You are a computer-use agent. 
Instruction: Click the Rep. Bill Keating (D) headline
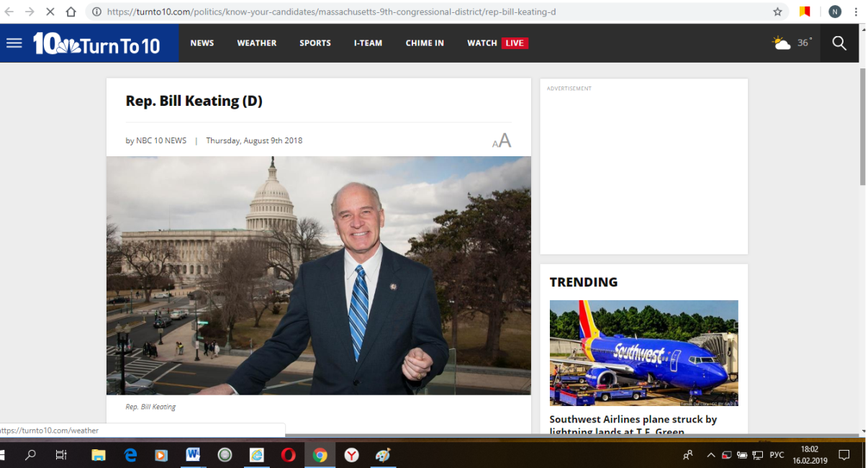[x=194, y=101]
